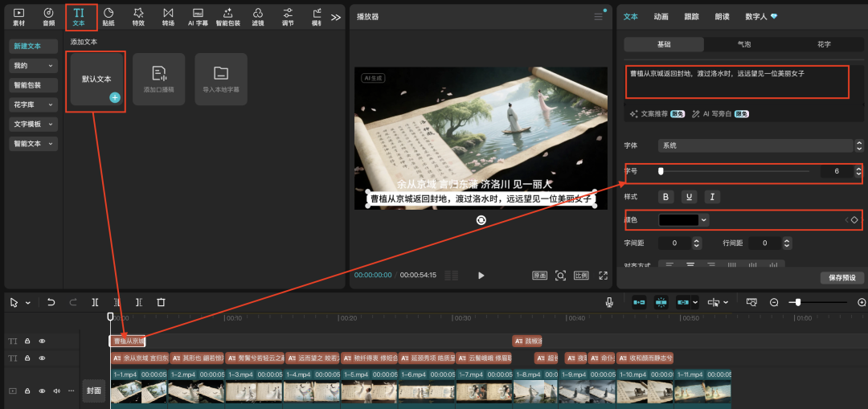
Task: Open the selection tool dropdown arrow
Action: (27, 303)
